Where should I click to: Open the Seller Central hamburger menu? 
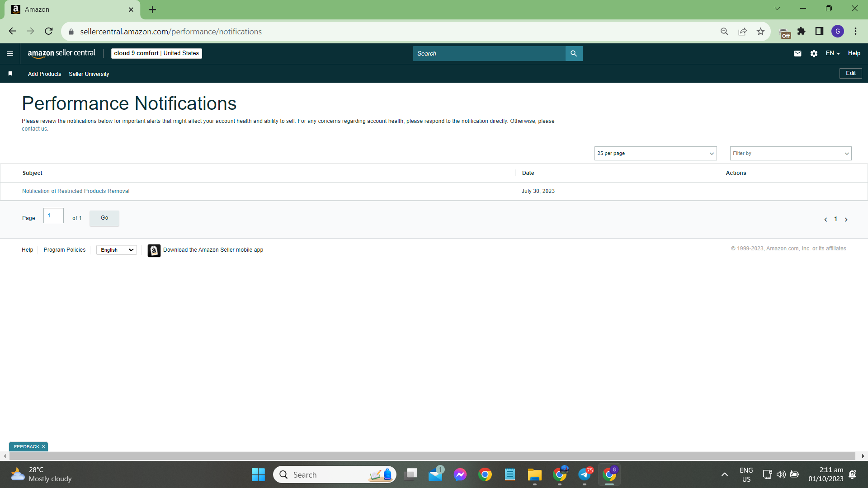point(10,53)
